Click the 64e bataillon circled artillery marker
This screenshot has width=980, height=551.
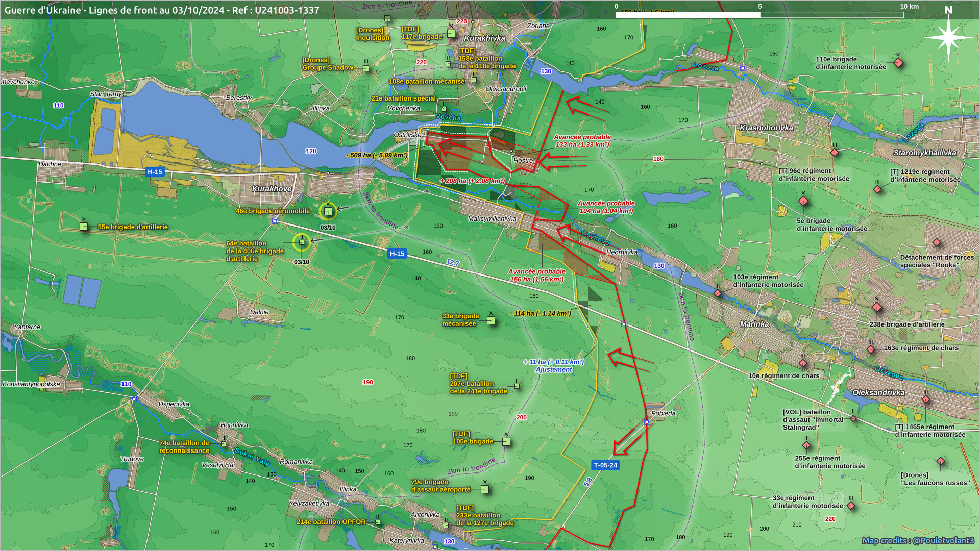pos(301,242)
